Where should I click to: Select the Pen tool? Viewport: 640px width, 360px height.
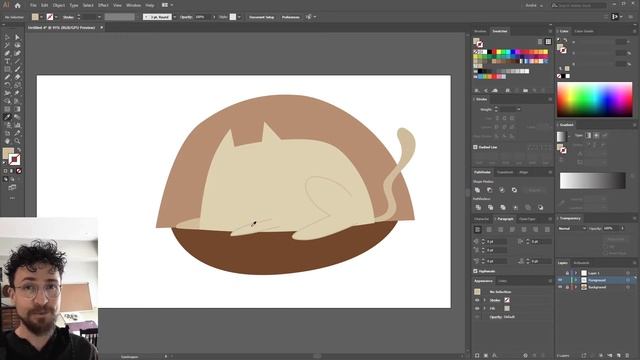(7, 53)
